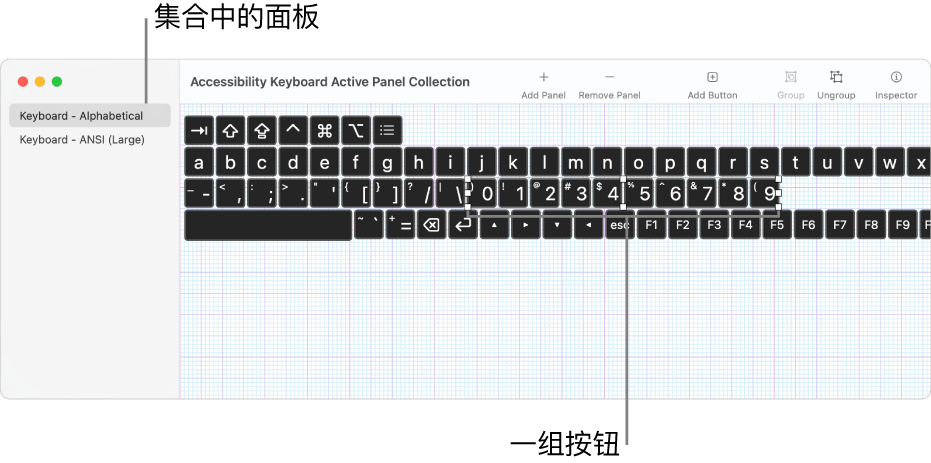Click the Ungroup toolbar icon
This screenshot has width=931, height=463.
836,77
